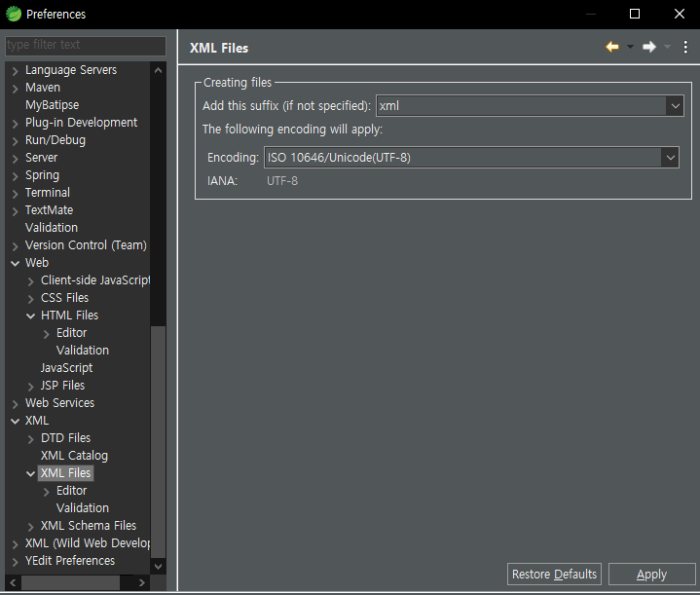Viewport: 700px width, 595px height.
Task: Collapse the HTML Files node
Action: tap(31, 316)
